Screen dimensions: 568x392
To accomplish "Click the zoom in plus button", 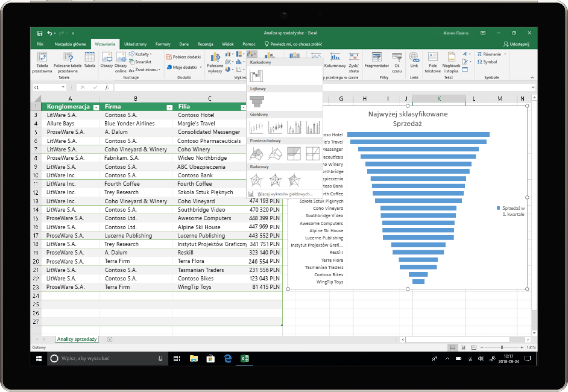I will (x=522, y=348).
